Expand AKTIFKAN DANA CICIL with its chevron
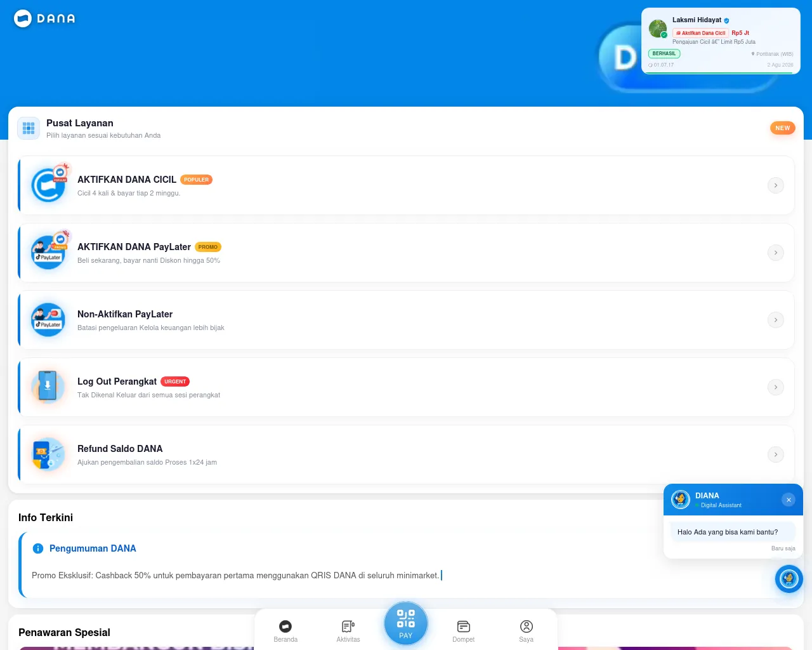This screenshot has height=650, width=812. (776, 185)
